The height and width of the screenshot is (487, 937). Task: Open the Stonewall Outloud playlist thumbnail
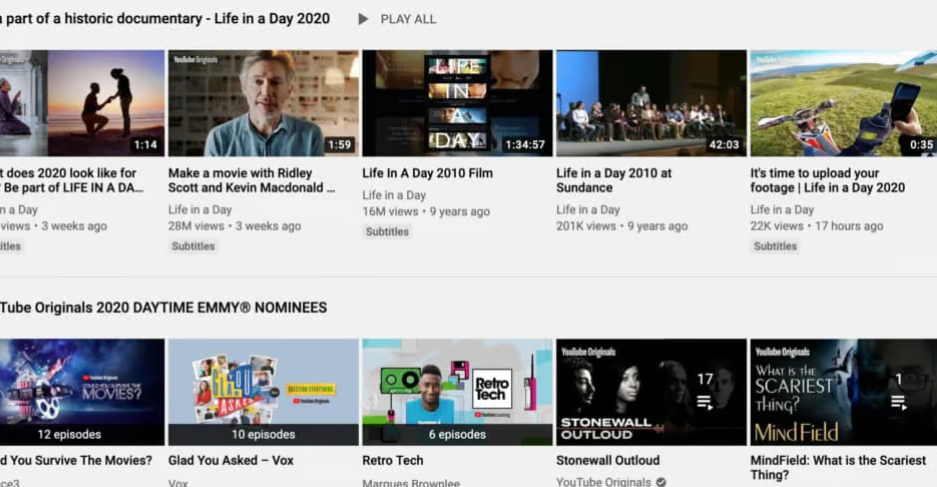(x=651, y=392)
